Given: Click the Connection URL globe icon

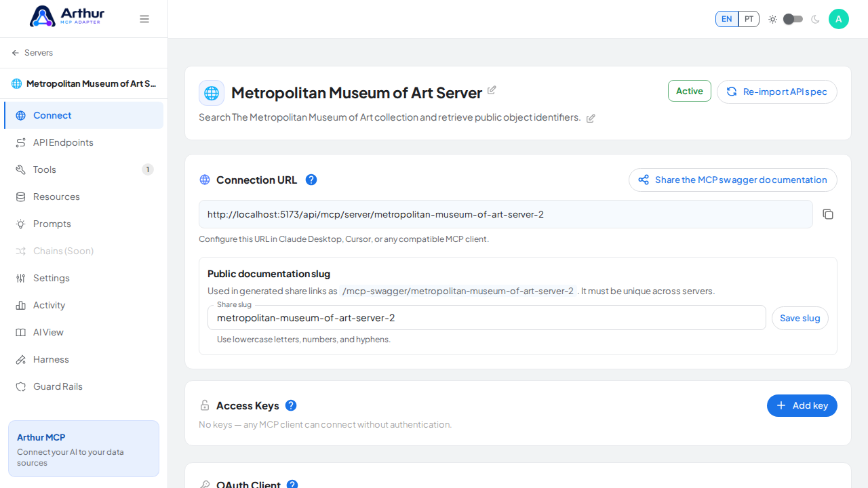Looking at the screenshot, I should click(x=205, y=180).
